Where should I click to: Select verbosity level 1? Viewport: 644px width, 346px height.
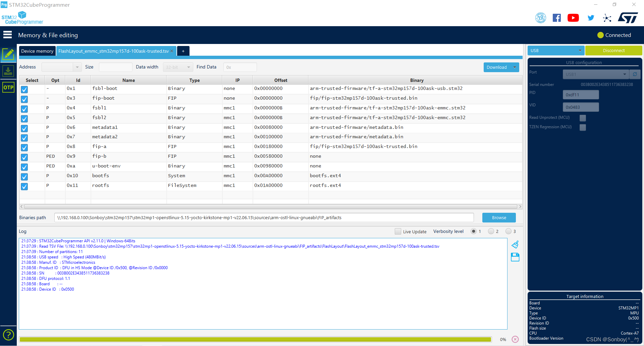pyautogui.click(x=474, y=231)
